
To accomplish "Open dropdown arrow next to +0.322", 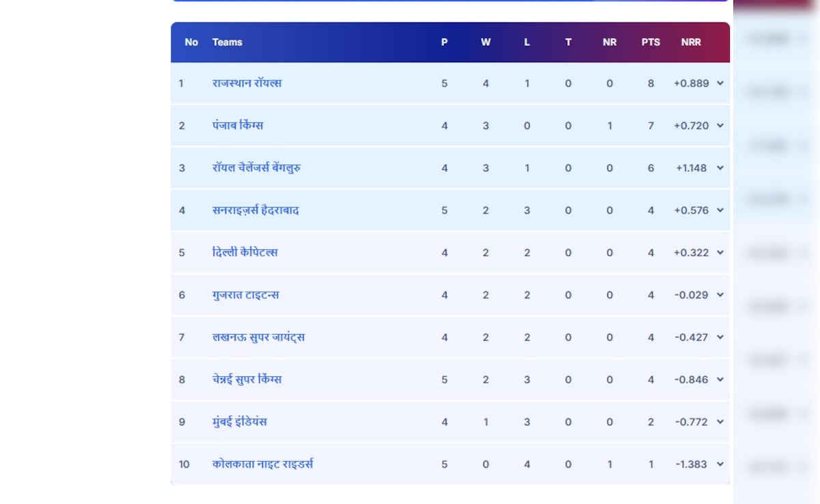I will coord(720,253).
